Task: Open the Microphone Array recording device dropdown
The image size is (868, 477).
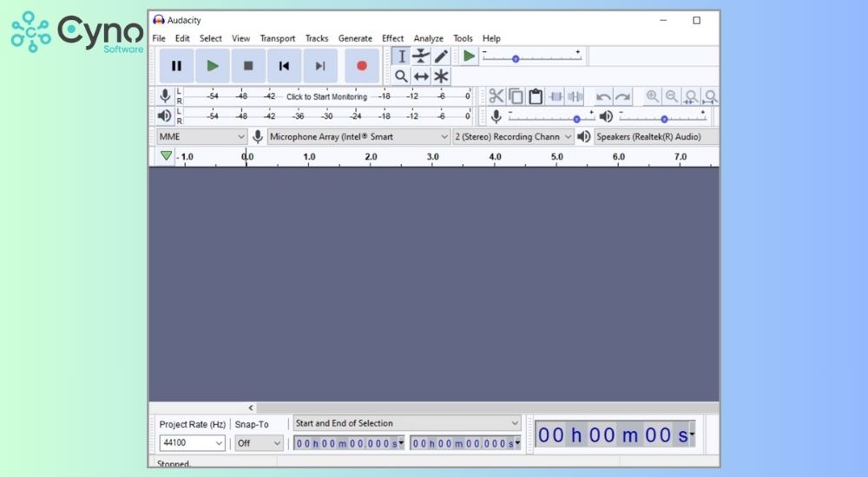Action: (x=358, y=137)
